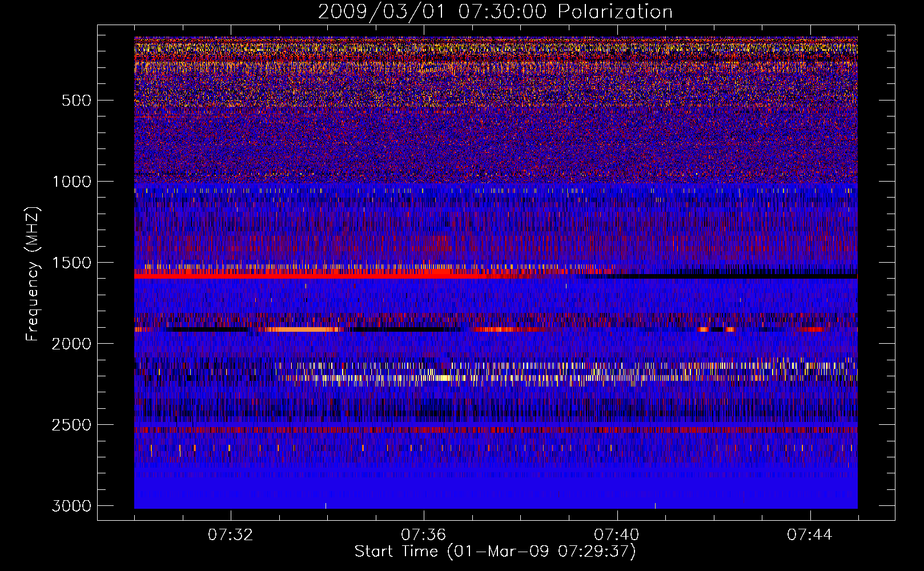
Task: Click the 07:36 time tick label
Action: (424, 535)
